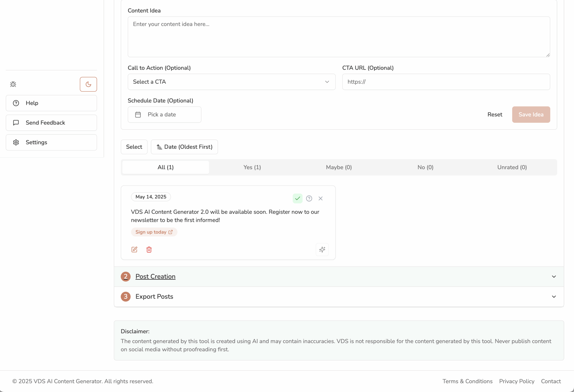This screenshot has height=392, width=574.
Task: Toggle dark mode with the moon button
Action: coord(88,84)
